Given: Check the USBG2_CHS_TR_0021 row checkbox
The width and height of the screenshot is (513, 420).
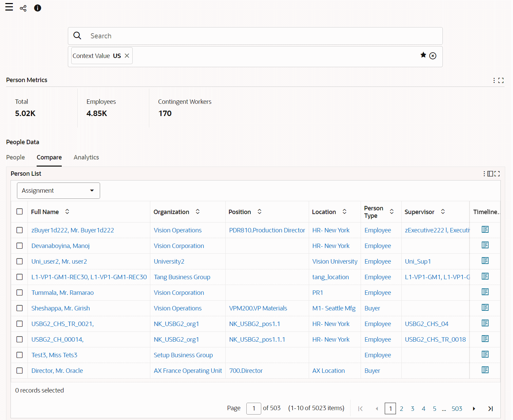Looking at the screenshot, I should 20,324.
